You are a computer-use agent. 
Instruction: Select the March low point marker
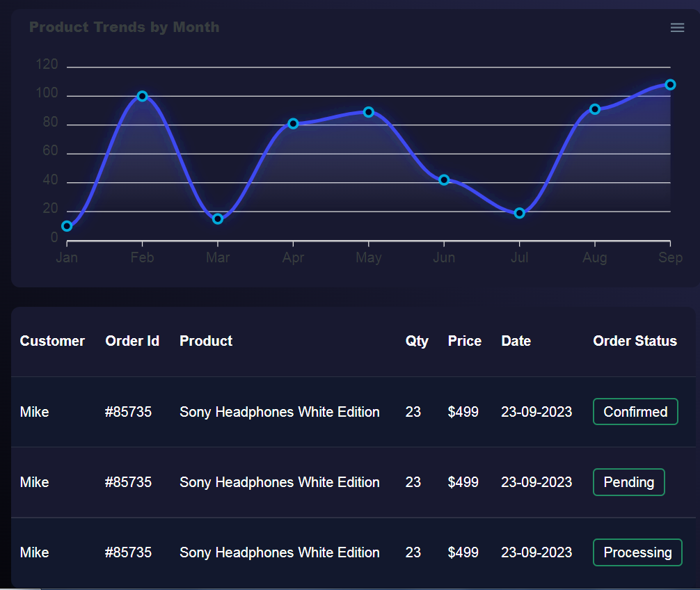click(x=218, y=218)
